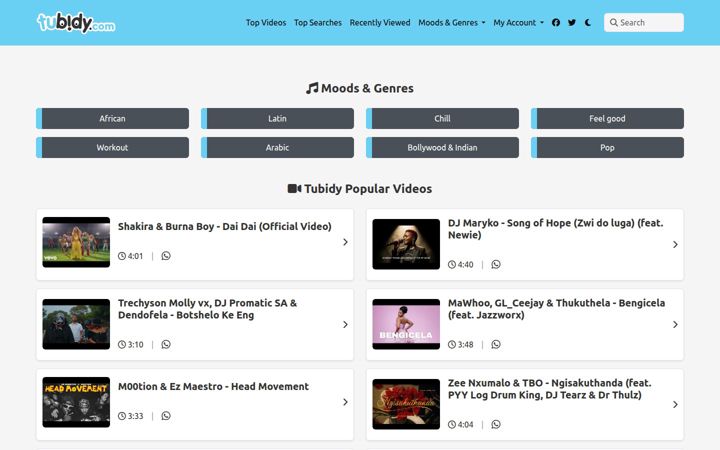Click clock icon beside 3:33 duration
720x450 pixels.
point(122,416)
